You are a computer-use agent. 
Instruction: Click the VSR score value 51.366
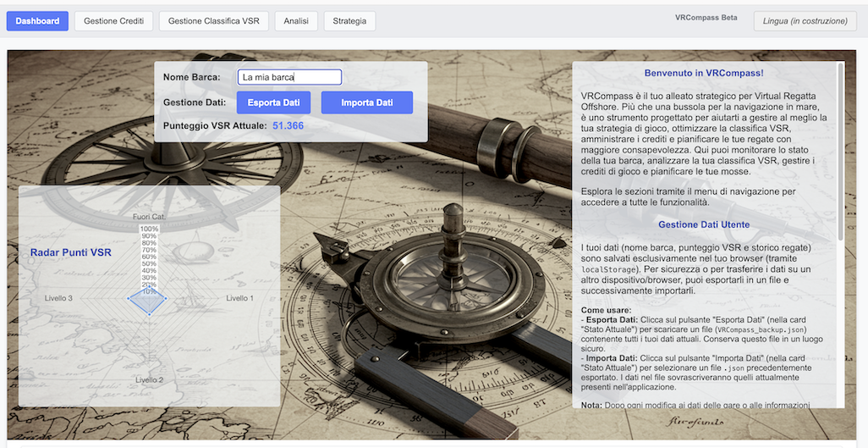tap(288, 126)
